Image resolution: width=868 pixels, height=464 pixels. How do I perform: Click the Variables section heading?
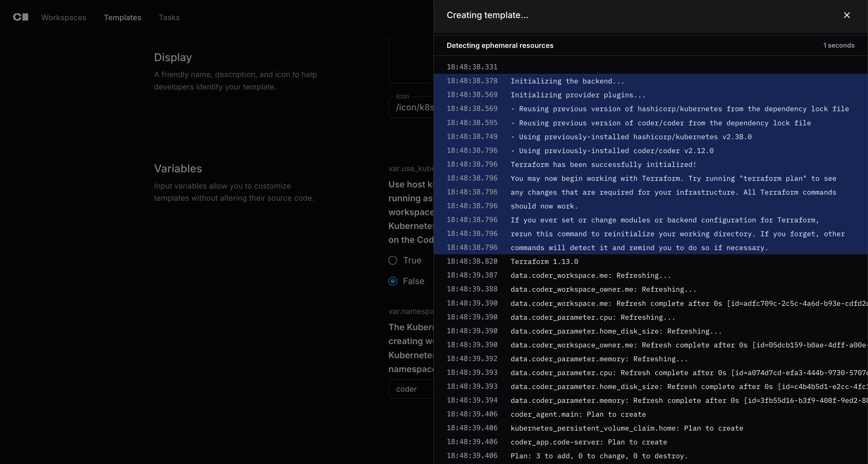pyautogui.click(x=178, y=168)
